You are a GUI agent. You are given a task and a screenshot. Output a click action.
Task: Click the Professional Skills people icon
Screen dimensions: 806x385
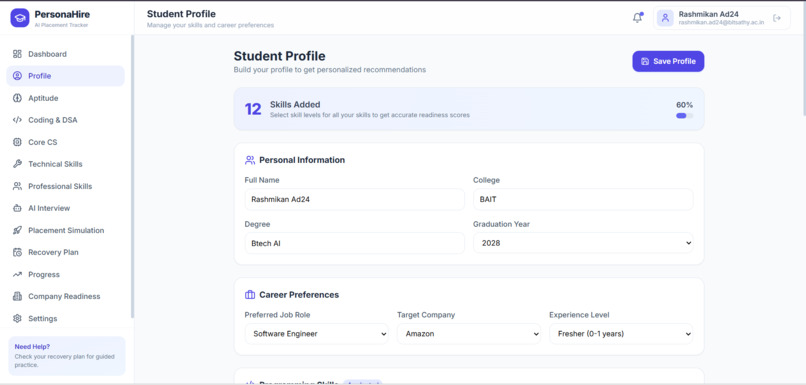click(x=17, y=186)
